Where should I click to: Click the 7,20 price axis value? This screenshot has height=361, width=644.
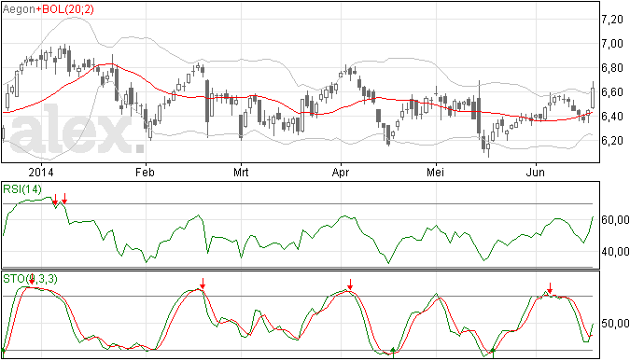pos(612,20)
